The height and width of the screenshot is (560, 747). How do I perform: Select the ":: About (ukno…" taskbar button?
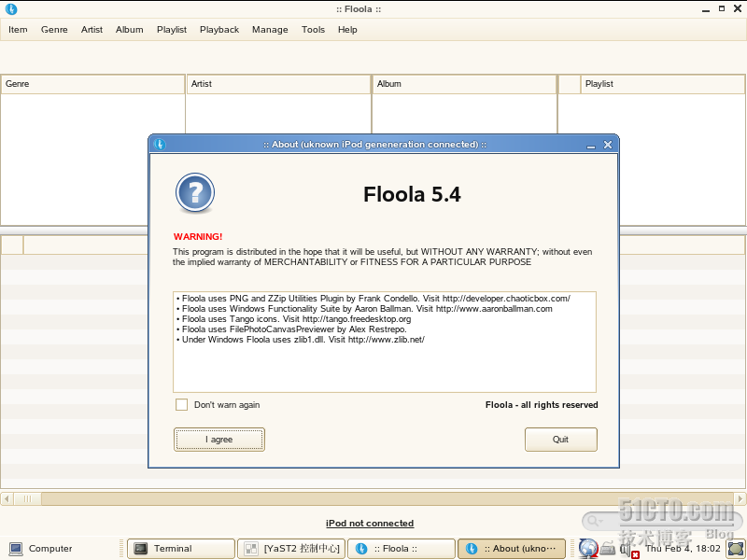point(511,549)
